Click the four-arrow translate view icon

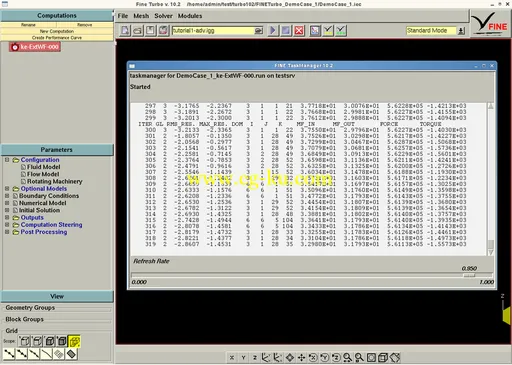(x=301, y=358)
